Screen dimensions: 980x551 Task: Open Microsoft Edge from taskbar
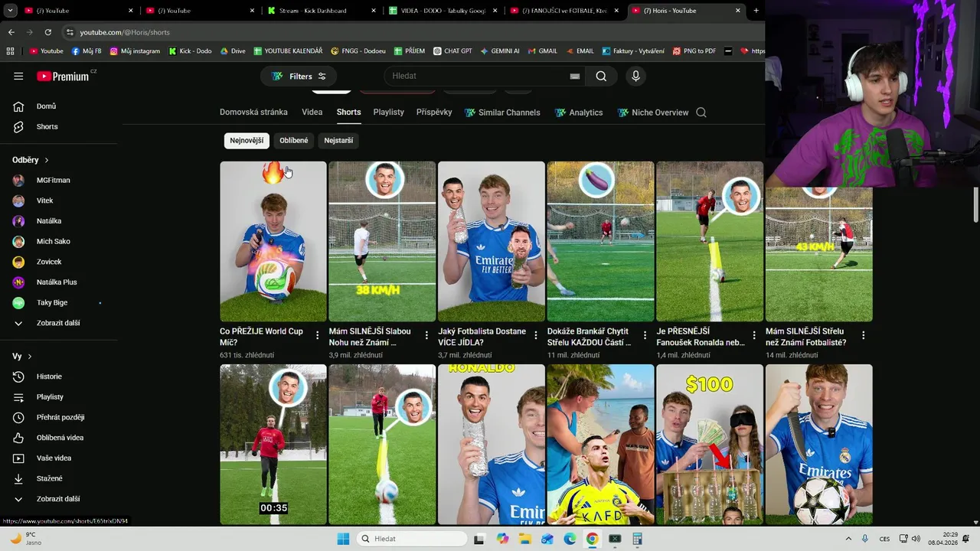coord(570,539)
